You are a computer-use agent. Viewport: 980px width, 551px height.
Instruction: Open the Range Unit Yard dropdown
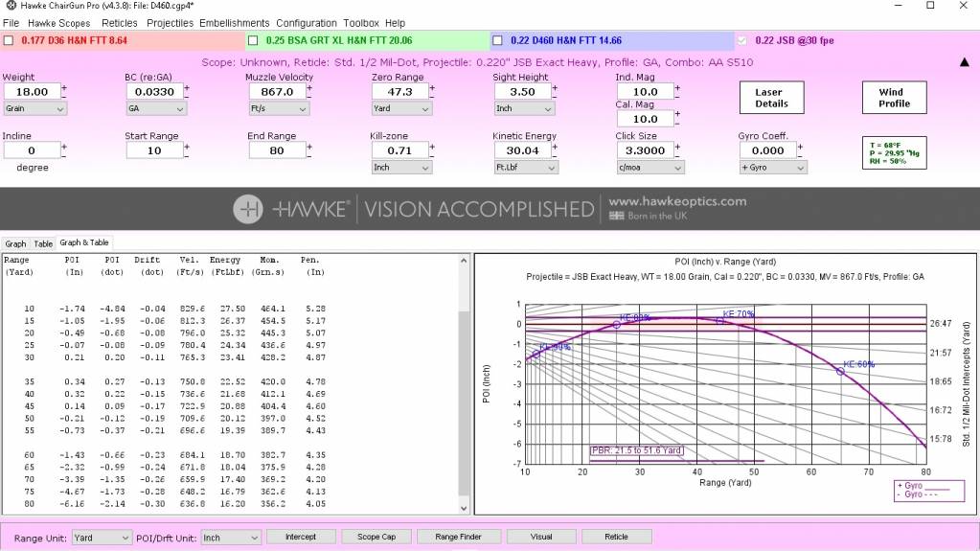(x=102, y=538)
